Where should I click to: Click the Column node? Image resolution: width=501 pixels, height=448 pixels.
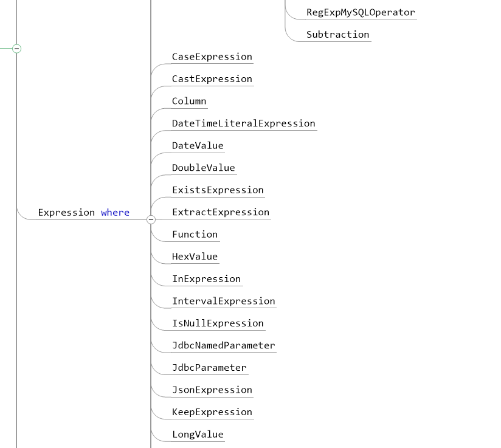[x=189, y=102]
